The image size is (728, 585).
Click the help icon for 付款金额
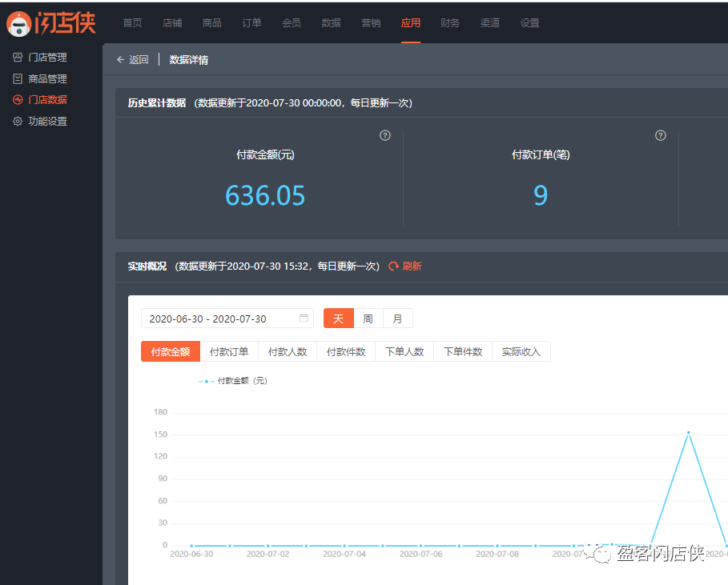[385, 135]
